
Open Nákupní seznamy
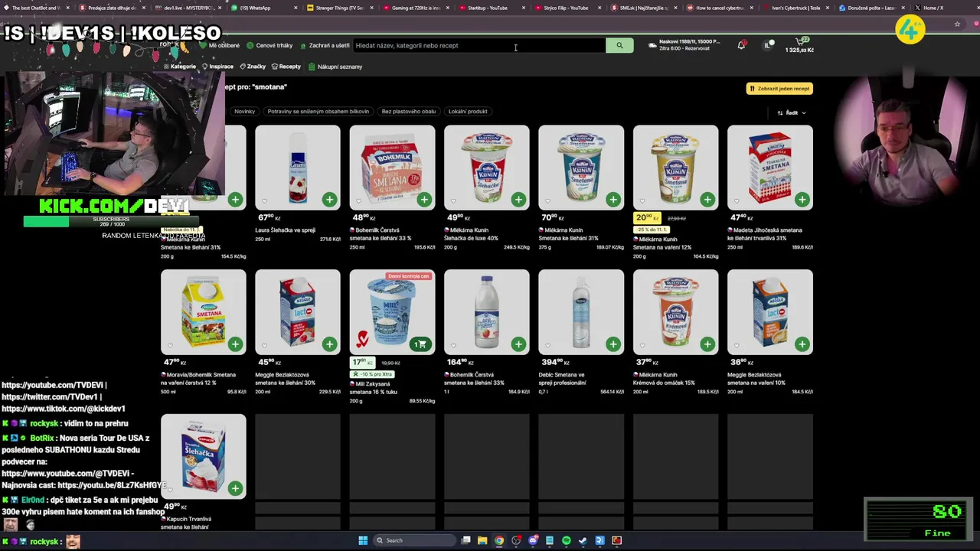tap(335, 67)
